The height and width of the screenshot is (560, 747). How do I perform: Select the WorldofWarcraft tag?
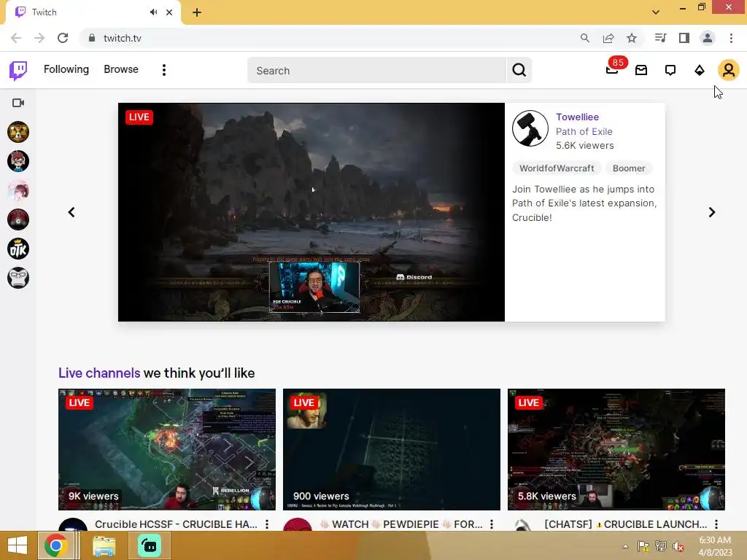[x=557, y=168]
